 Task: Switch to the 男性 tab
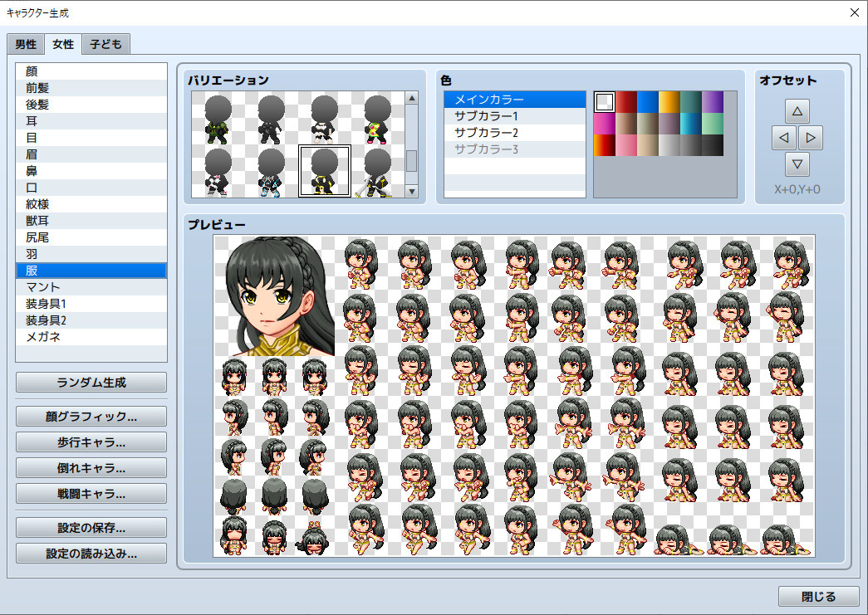pos(25,44)
